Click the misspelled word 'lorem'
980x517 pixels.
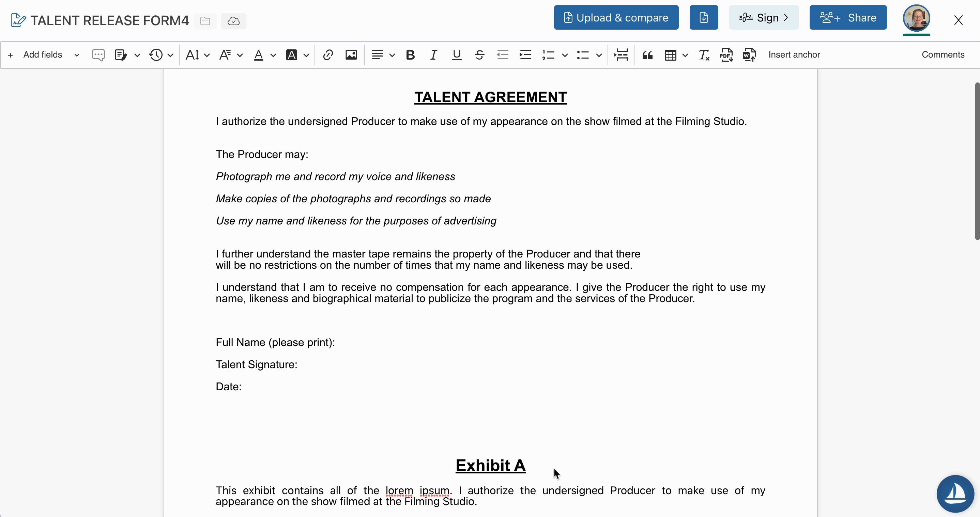399,491
